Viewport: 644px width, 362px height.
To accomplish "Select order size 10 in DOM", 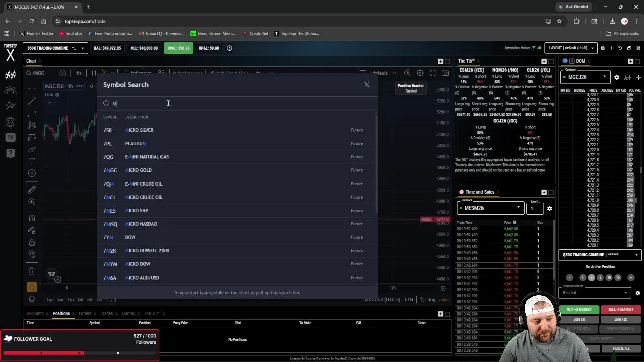I will [609, 278].
